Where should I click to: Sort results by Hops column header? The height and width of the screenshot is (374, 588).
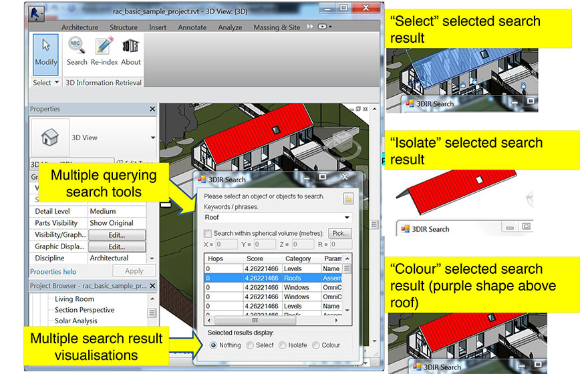[224, 258]
